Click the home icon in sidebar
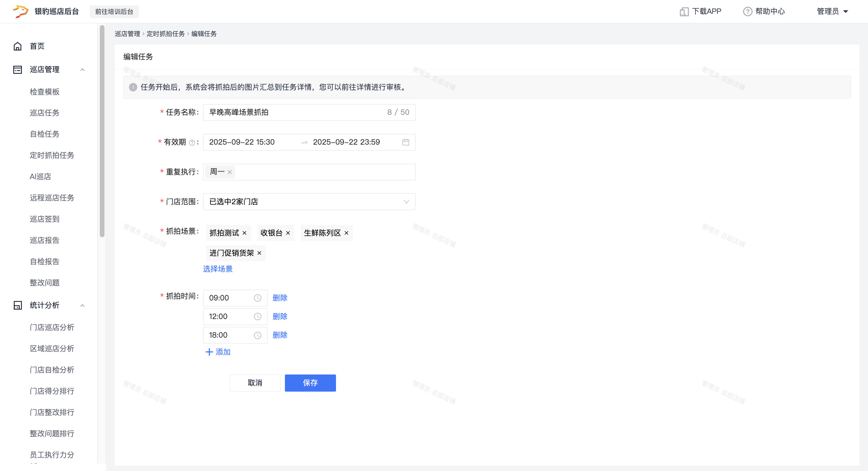 pyautogui.click(x=17, y=46)
